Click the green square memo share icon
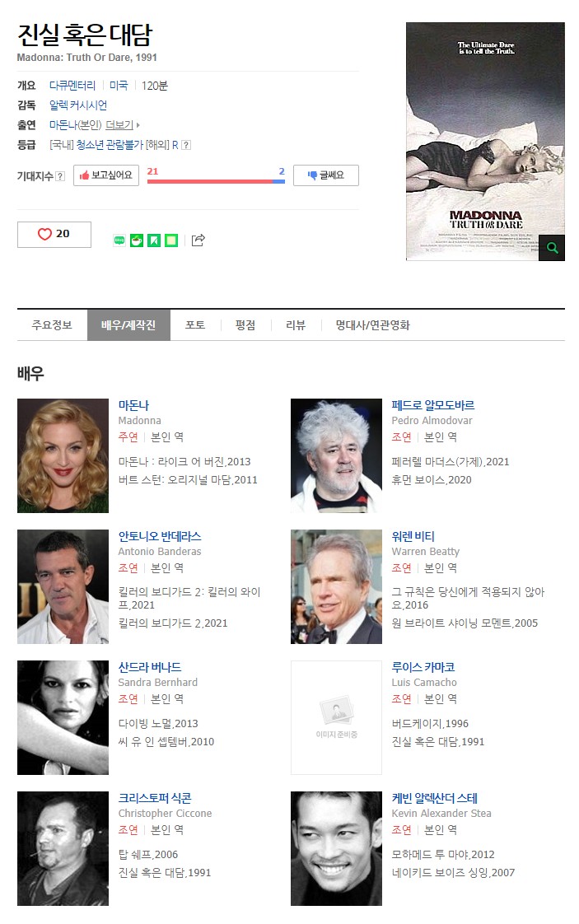579x924 pixels. [x=171, y=240]
